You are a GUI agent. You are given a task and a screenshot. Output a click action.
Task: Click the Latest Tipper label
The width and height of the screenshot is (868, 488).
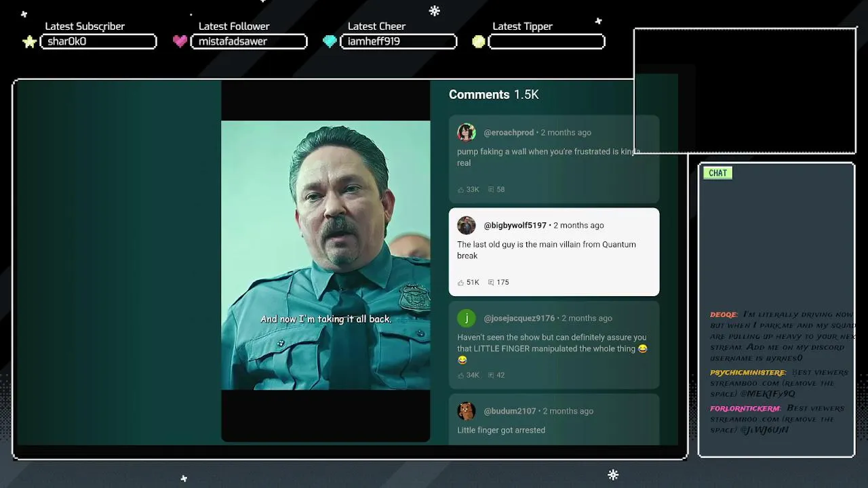[522, 26]
